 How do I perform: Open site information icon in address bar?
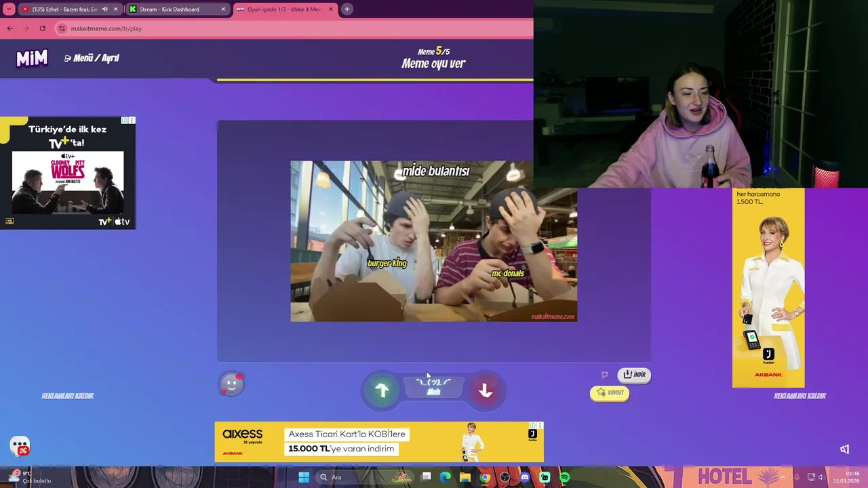(x=62, y=28)
